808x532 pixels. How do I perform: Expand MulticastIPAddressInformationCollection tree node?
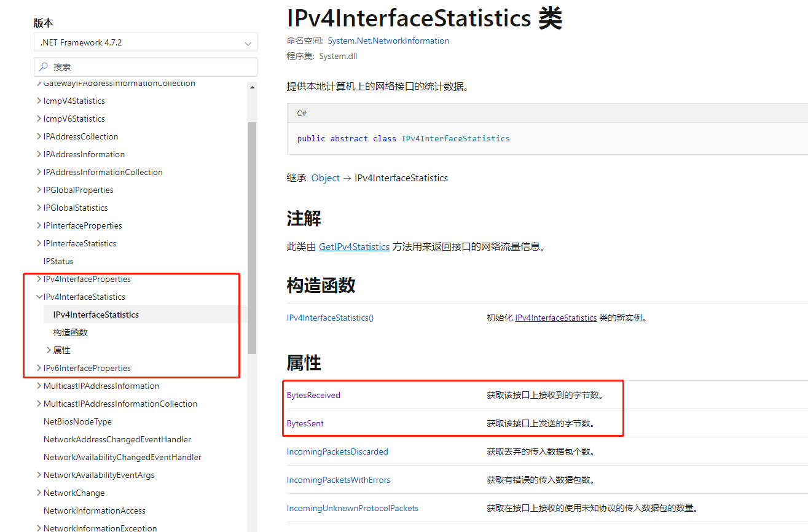pos(39,404)
